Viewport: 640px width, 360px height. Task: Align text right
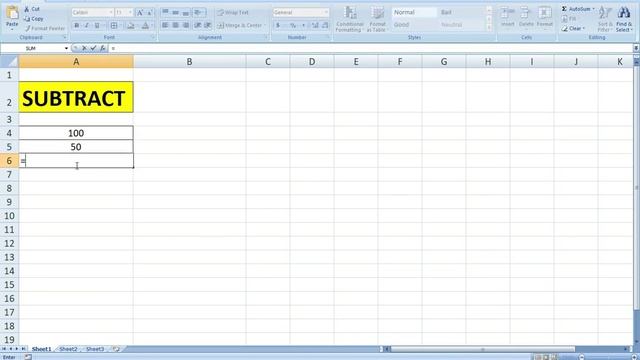(x=186, y=25)
